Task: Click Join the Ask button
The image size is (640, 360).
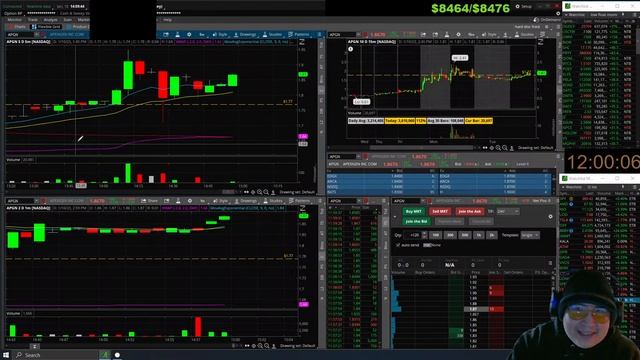Action: (469, 211)
